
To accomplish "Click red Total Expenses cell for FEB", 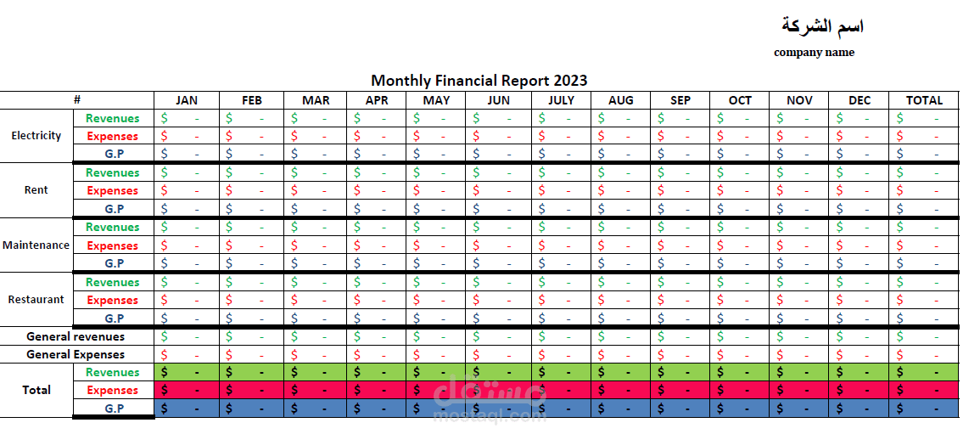I will coord(251,390).
